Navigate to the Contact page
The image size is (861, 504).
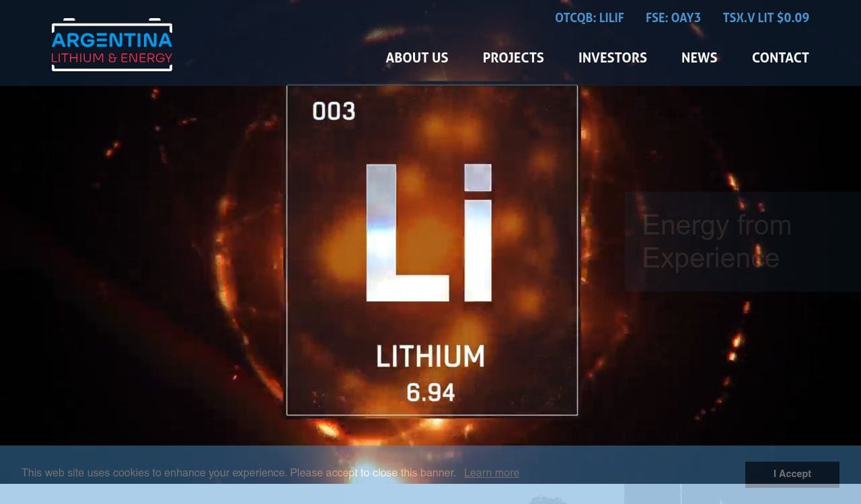point(780,58)
